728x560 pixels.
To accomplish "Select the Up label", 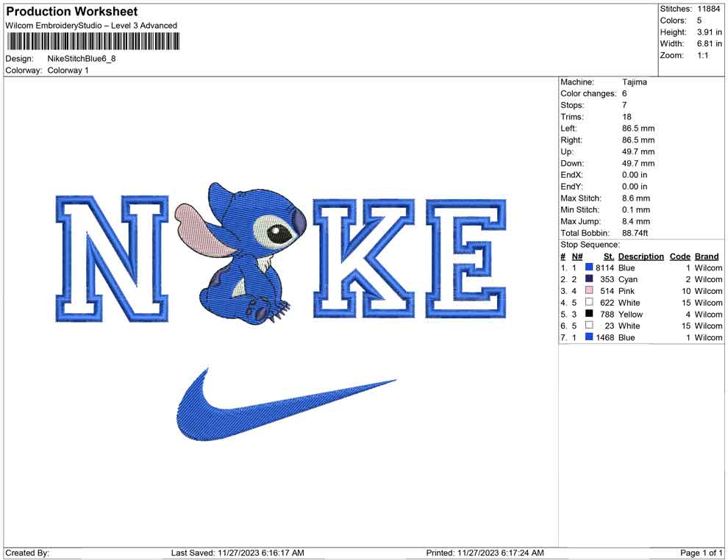I will click(x=567, y=151).
